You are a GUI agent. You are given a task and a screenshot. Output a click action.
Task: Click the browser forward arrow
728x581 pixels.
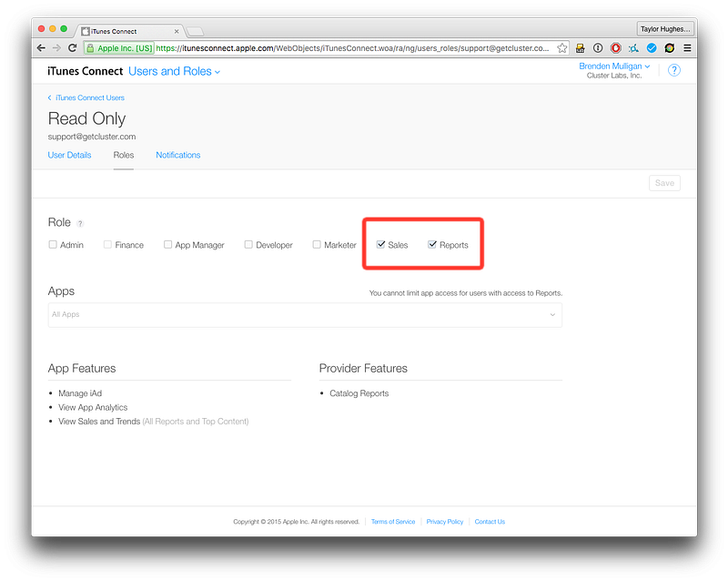(x=56, y=48)
